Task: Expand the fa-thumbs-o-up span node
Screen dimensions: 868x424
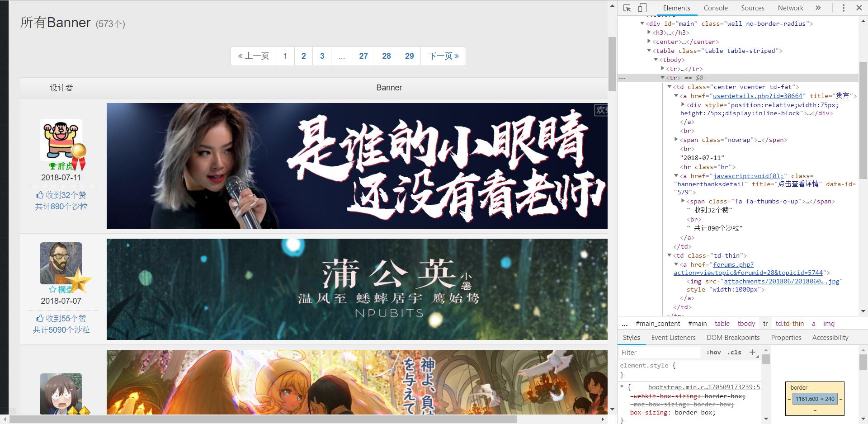Action: pos(683,201)
